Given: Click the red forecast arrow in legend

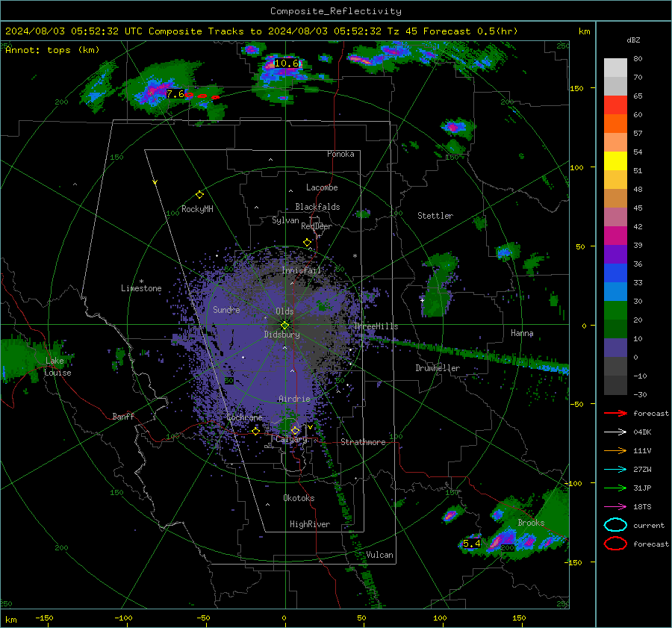Looking at the screenshot, I should pos(615,413).
